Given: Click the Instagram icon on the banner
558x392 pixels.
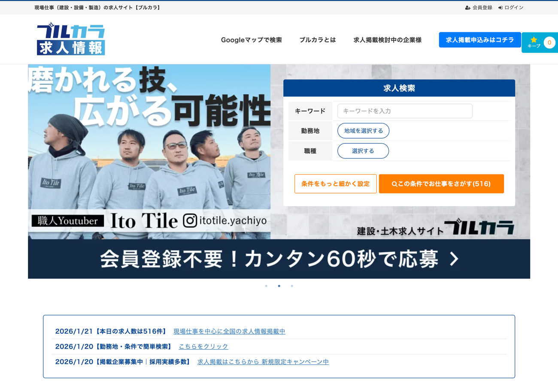Looking at the screenshot, I should (x=190, y=220).
